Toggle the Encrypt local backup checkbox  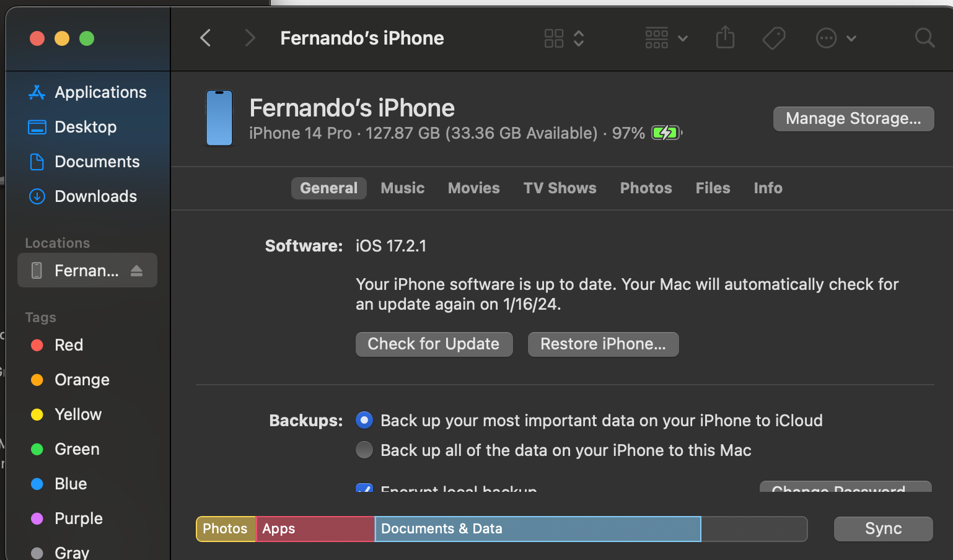pos(364,490)
